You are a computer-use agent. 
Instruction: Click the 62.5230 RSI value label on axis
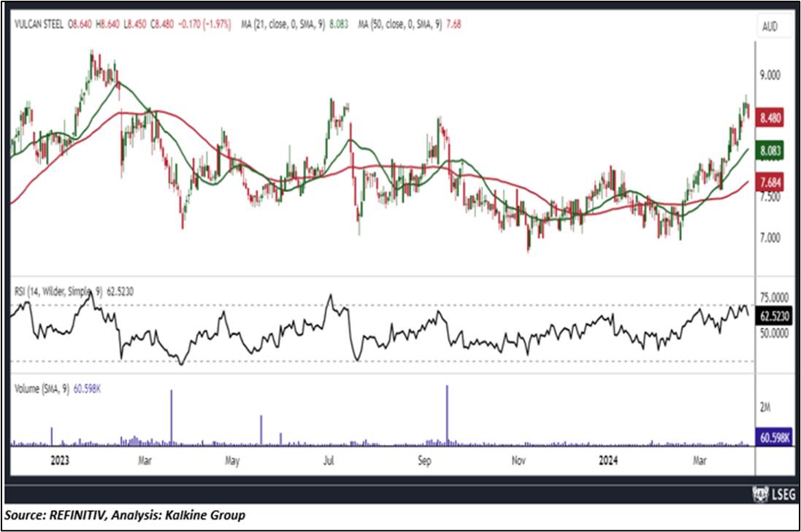coord(775,317)
